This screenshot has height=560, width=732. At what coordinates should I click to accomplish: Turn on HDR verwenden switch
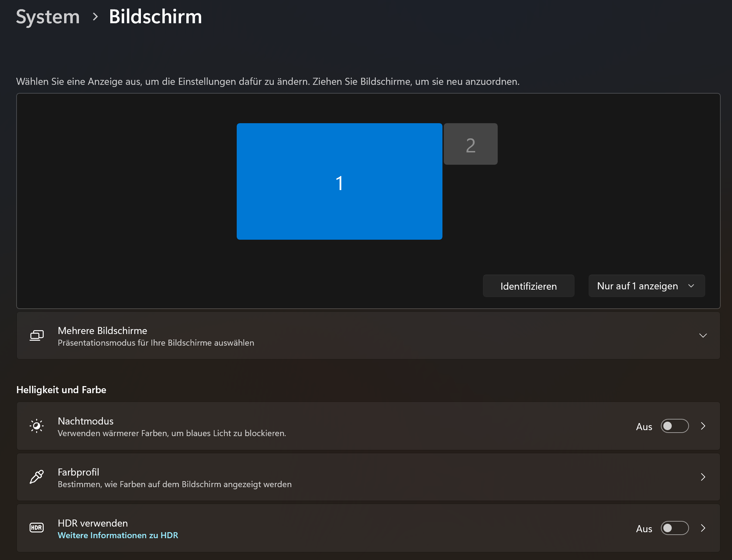click(x=675, y=528)
